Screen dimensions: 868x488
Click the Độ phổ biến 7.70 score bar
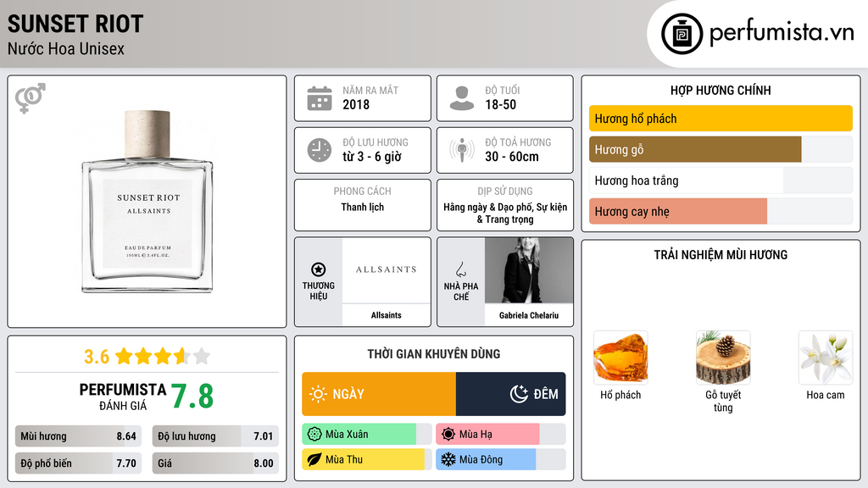79,463
